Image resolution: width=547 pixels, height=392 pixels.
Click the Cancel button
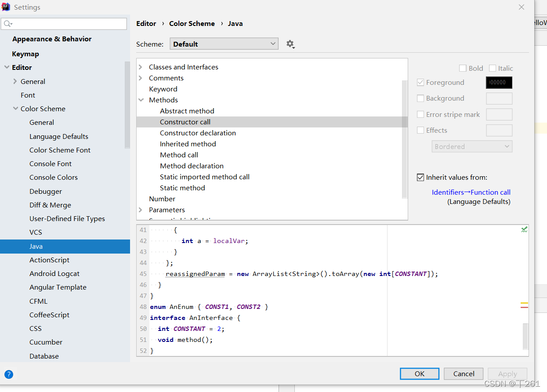pyautogui.click(x=464, y=374)
